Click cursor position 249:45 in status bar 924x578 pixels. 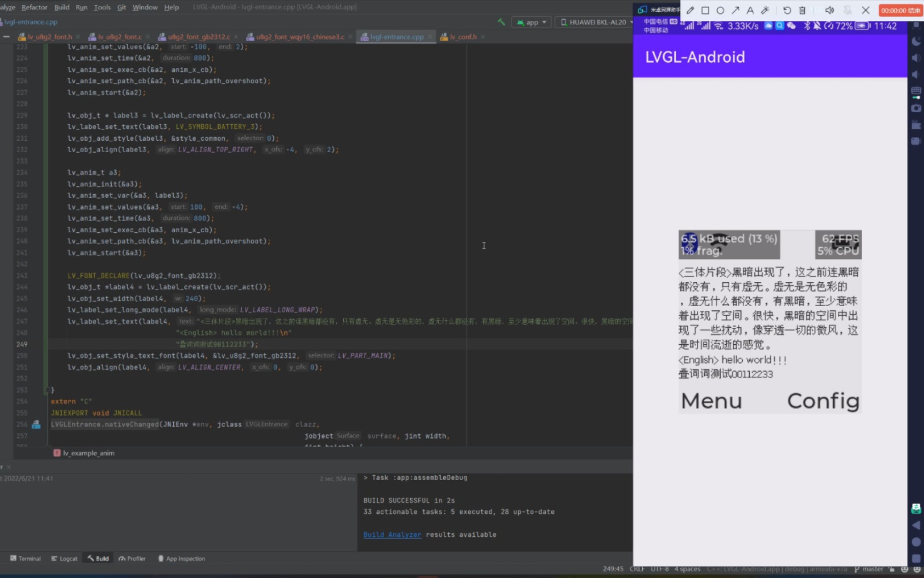pos(613,569)
